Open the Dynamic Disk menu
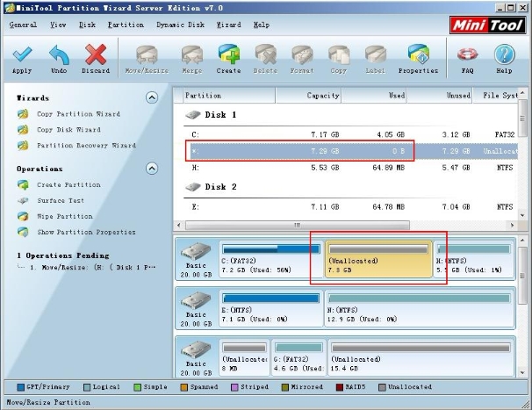The height and width of the screenshot is (410, 532). [x=181, y=25]
